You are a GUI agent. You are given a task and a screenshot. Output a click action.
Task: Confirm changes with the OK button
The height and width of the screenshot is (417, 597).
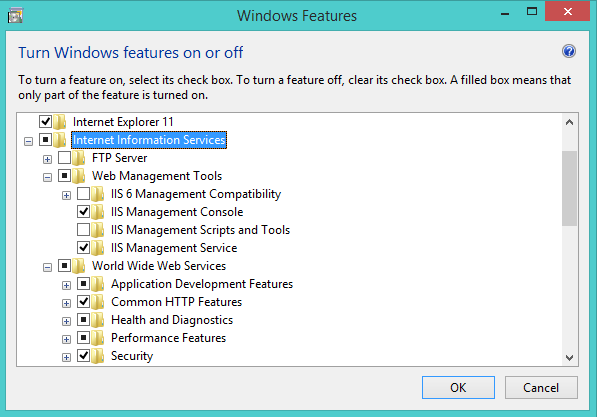click(x=458, y=388)
